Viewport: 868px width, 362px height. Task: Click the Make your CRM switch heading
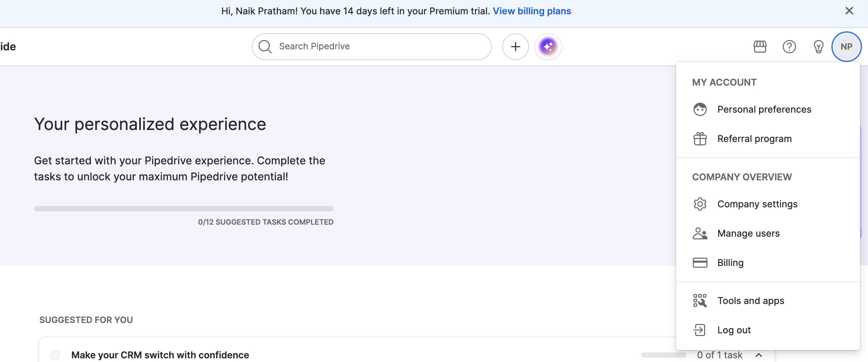point(160,355)
